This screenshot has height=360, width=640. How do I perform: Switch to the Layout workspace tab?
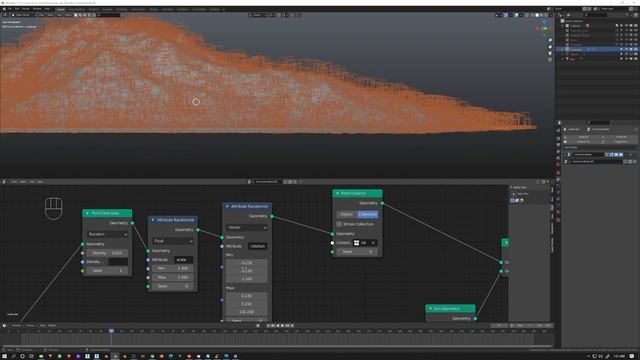(x=60, y=9)
